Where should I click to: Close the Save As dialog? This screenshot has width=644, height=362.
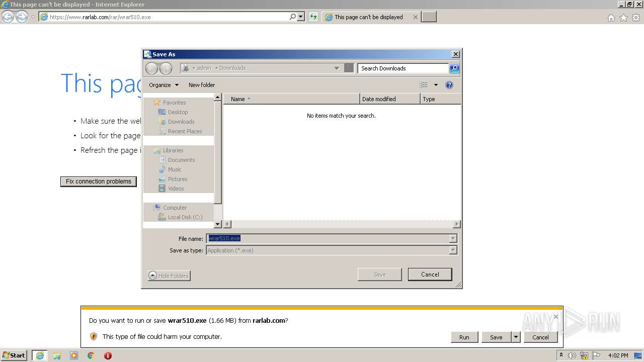(455, 54)
